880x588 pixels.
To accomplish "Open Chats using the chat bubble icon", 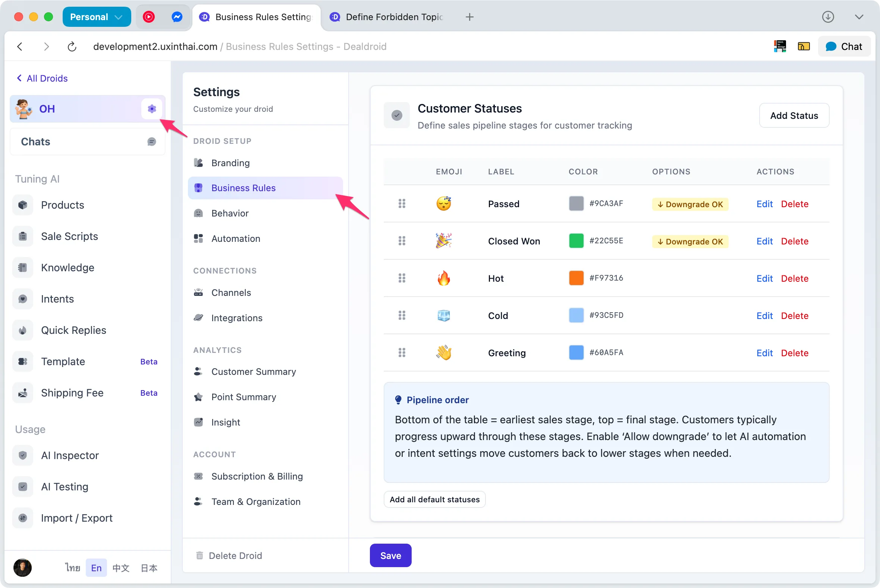I will 152,141.
